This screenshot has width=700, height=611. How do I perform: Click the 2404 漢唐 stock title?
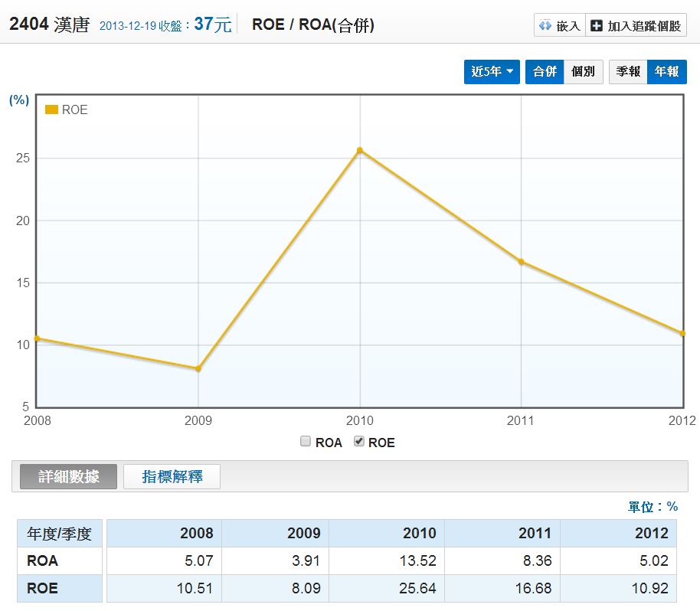click(49, 25)
